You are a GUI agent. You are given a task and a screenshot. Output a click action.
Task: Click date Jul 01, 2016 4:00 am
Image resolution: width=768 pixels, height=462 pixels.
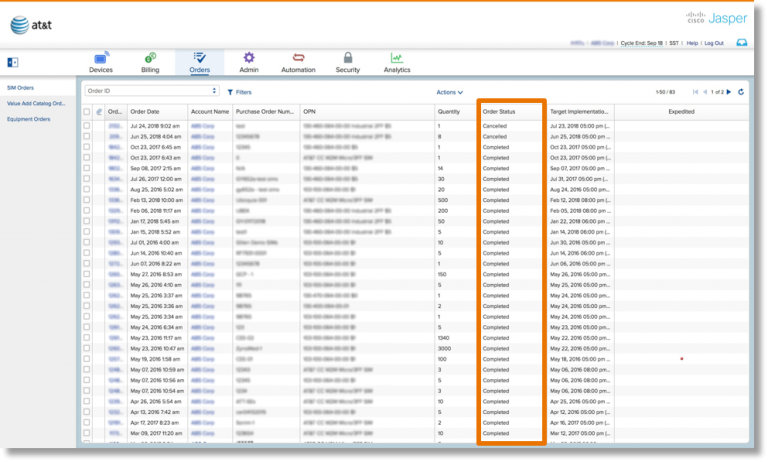(x=154, y=243)
